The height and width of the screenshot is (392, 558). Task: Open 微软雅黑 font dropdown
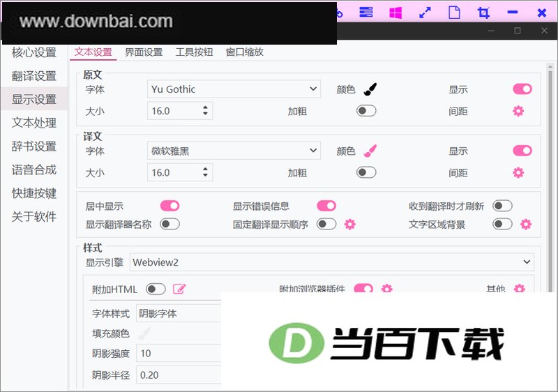[x=234, y=151]
